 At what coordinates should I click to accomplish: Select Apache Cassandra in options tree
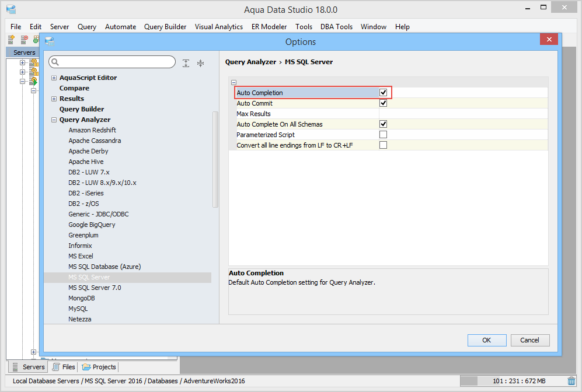click(95, 141)
